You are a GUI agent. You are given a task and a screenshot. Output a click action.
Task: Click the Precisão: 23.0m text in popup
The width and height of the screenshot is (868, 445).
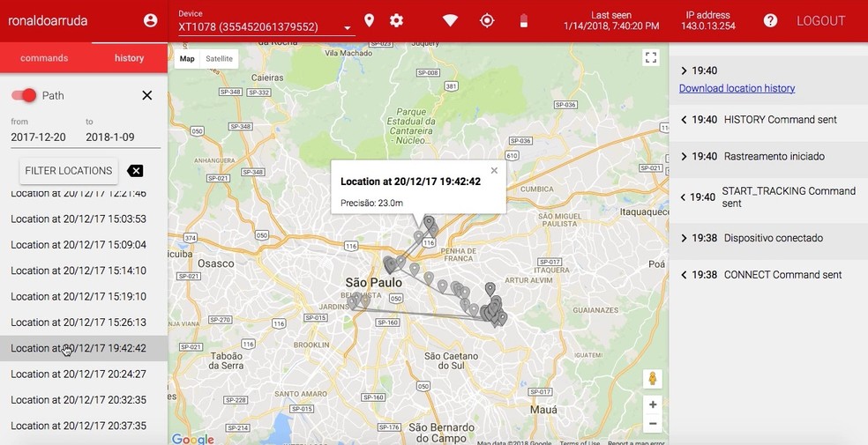coord(372,203)
